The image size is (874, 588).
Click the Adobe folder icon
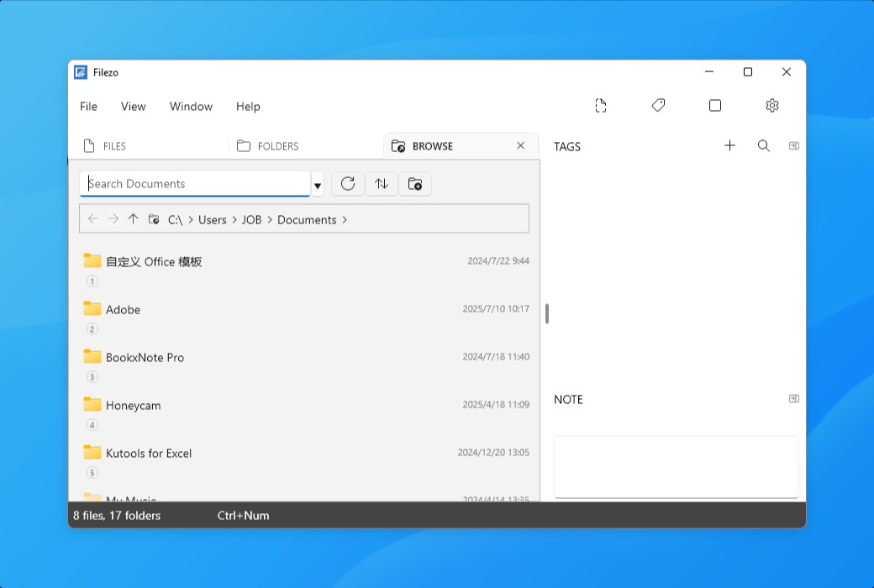92,309
